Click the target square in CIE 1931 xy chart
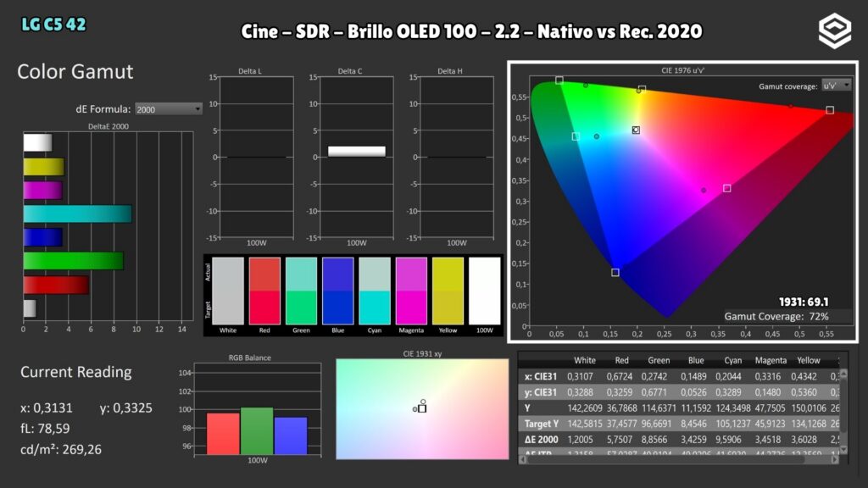This screenshot has width=868, height=488. click(422, 409)
